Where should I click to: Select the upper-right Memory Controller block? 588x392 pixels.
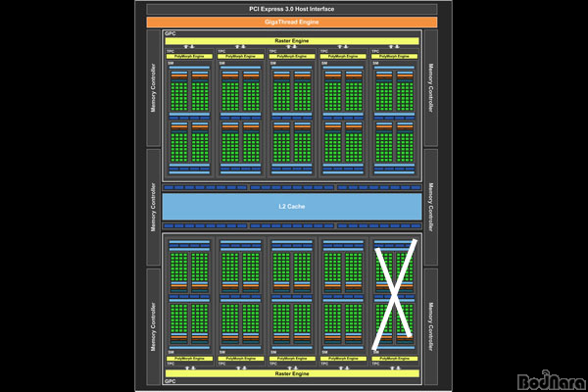click(430, 88)
